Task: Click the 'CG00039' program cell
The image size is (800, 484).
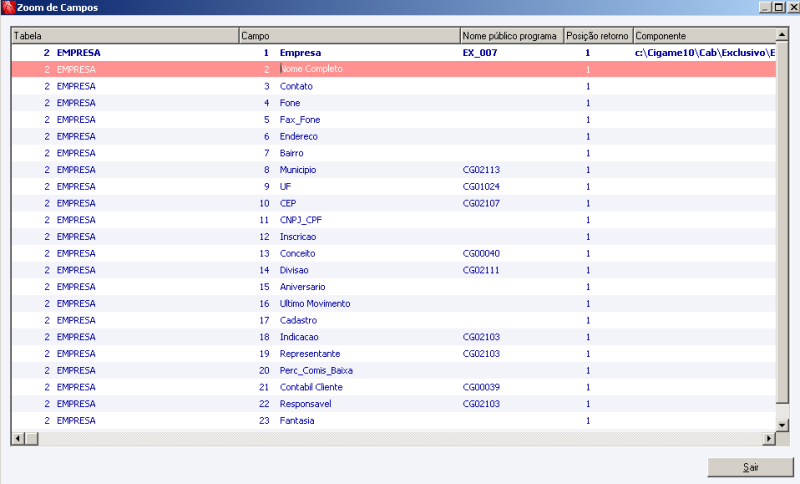Action: coord(481,387)
